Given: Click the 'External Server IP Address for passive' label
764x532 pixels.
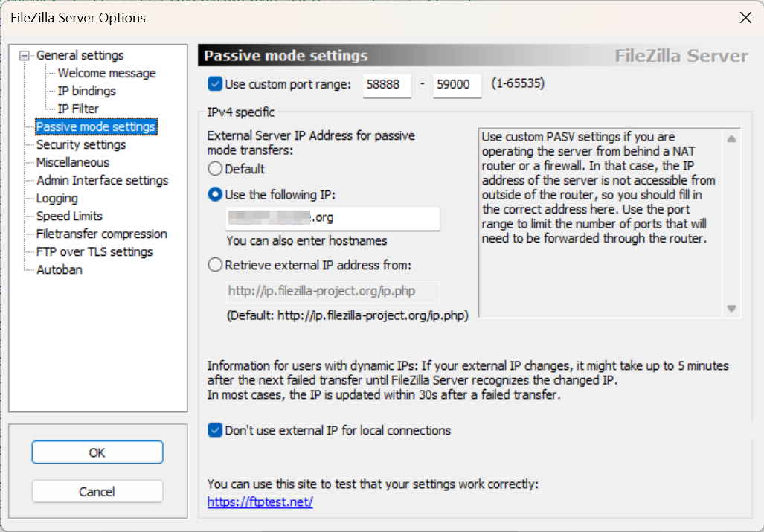Looking at the screenshot, I should (311, 143).
